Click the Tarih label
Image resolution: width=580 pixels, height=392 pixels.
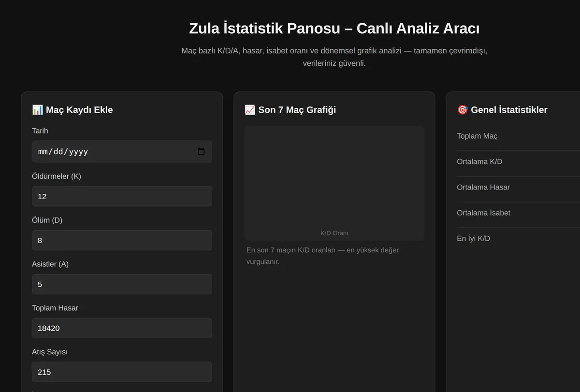40,131
